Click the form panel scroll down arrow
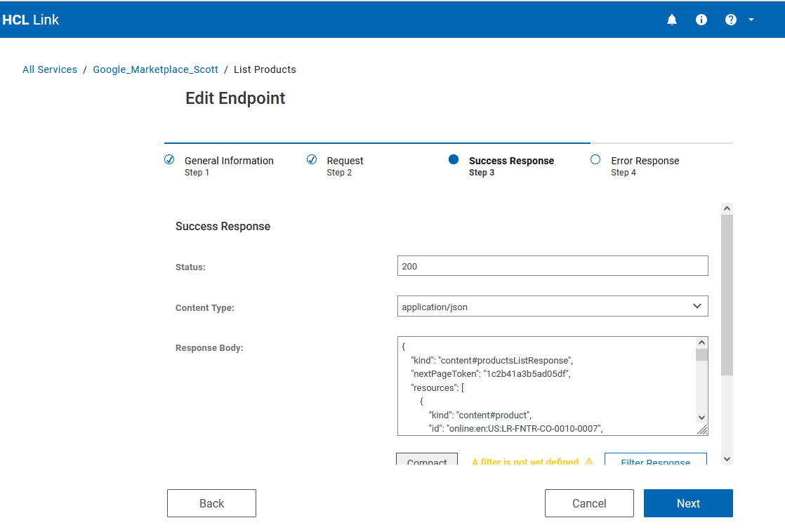The width and height of the screenshot is (785, 532). (727, 459)
